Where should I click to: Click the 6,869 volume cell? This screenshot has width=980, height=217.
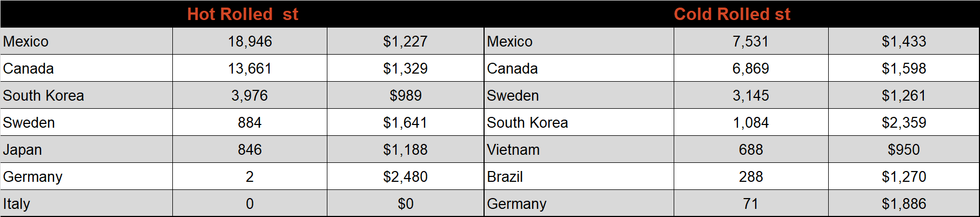pyautogui.click(x=751, y=68)
